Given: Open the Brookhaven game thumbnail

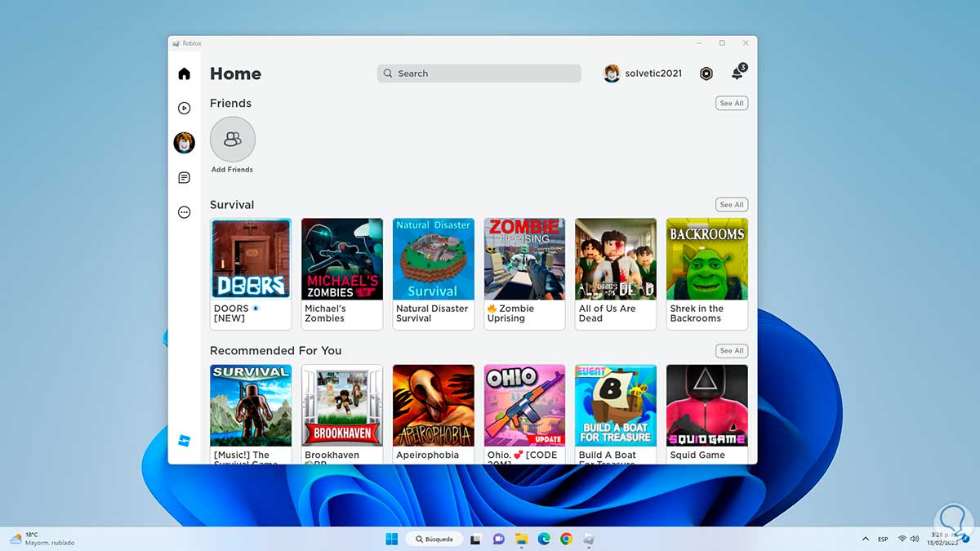Looking at the screenshot, I should 342,405.
